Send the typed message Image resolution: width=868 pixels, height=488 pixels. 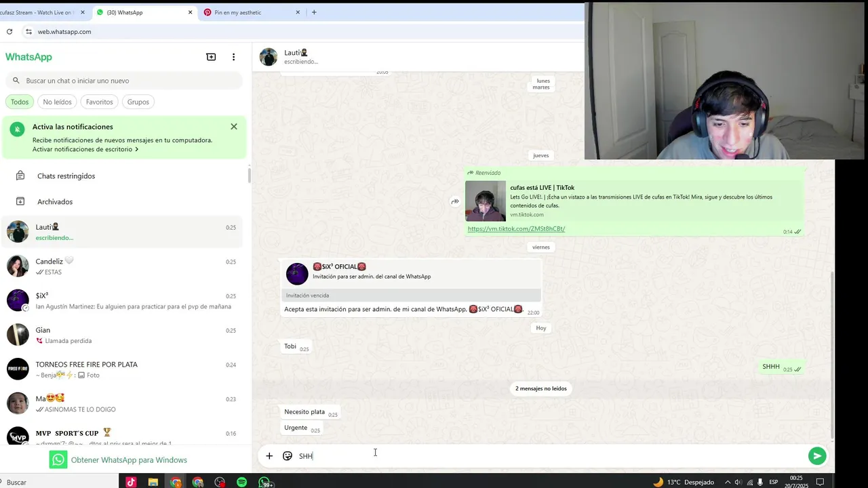(x=817, y=456)
